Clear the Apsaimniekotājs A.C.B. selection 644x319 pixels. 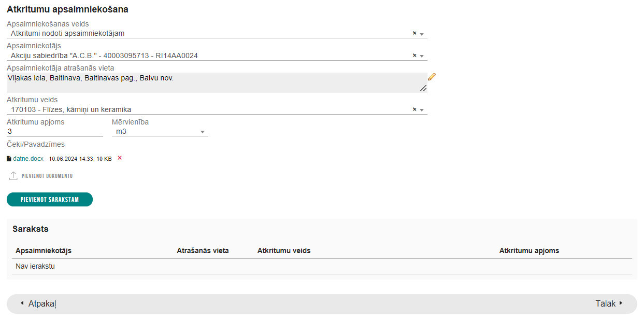click(x=414, y=56)
